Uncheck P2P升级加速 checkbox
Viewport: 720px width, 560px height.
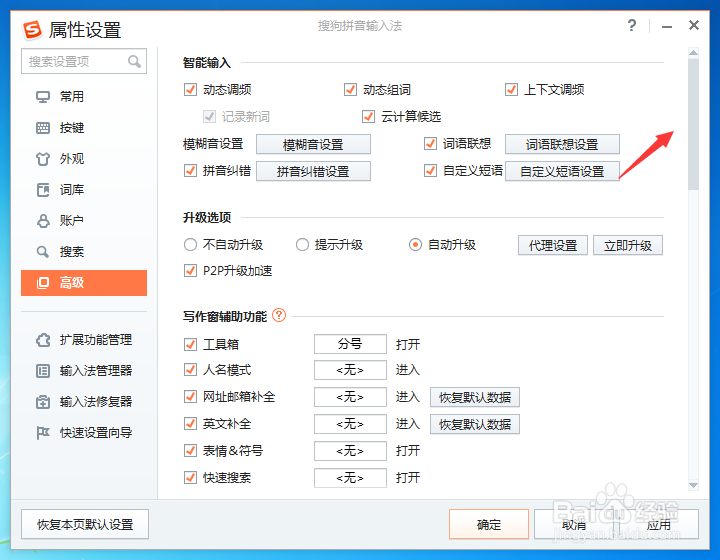tap(190, 271)
